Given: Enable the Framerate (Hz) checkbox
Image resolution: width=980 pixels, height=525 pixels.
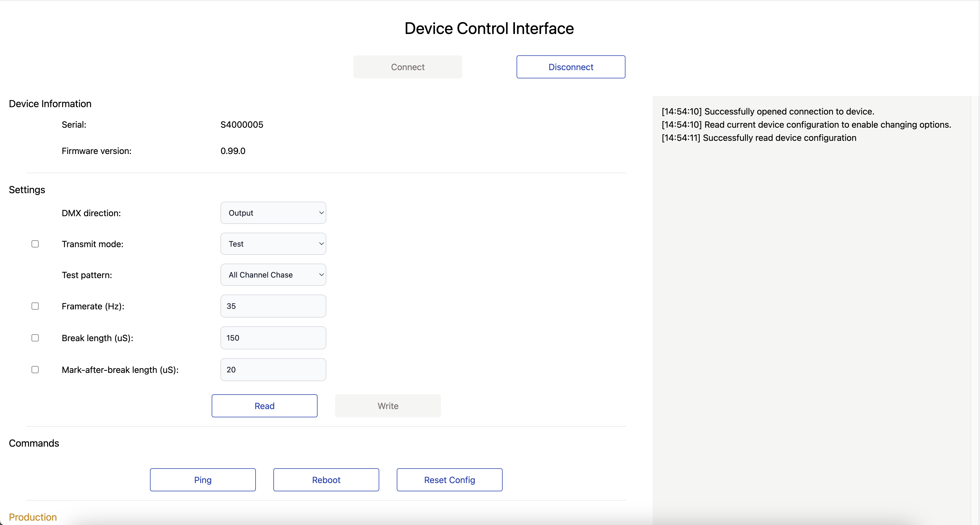Looking at the screenshot, I should tap(35, 306).
